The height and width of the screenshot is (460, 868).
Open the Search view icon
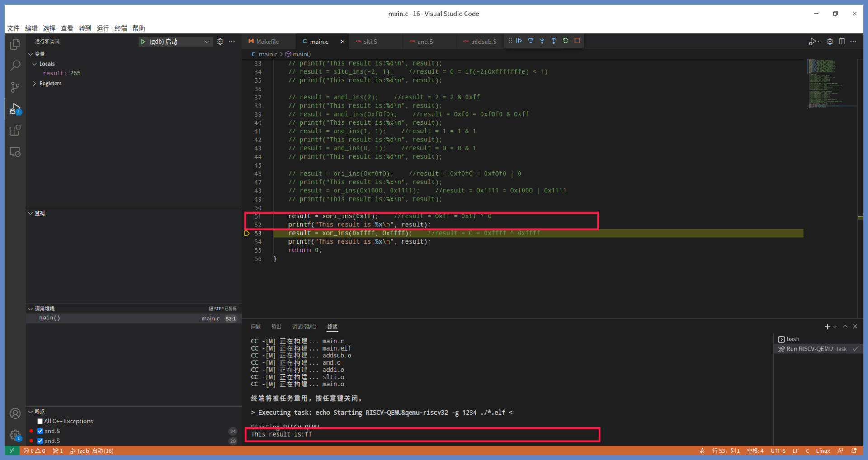[15, 66]
